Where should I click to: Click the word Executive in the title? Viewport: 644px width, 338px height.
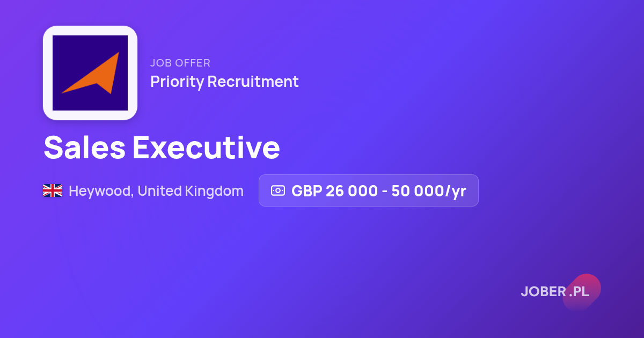coord(206,147)
